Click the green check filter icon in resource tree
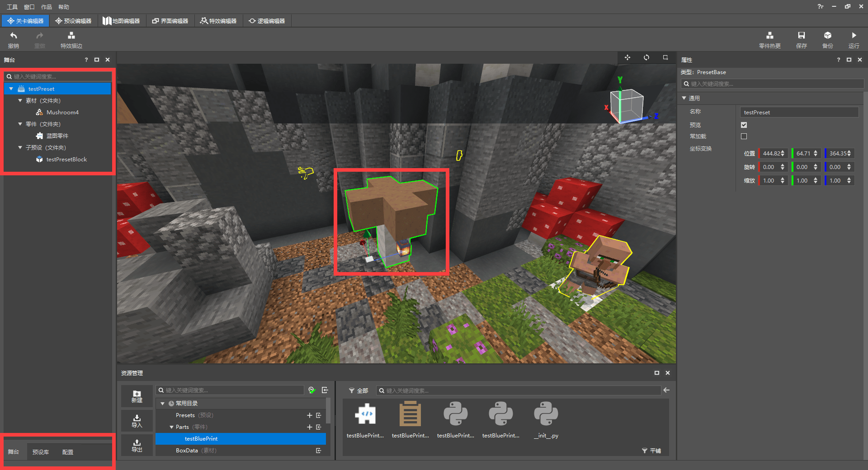This screenshot has width=868, height=470. [312, 390]
